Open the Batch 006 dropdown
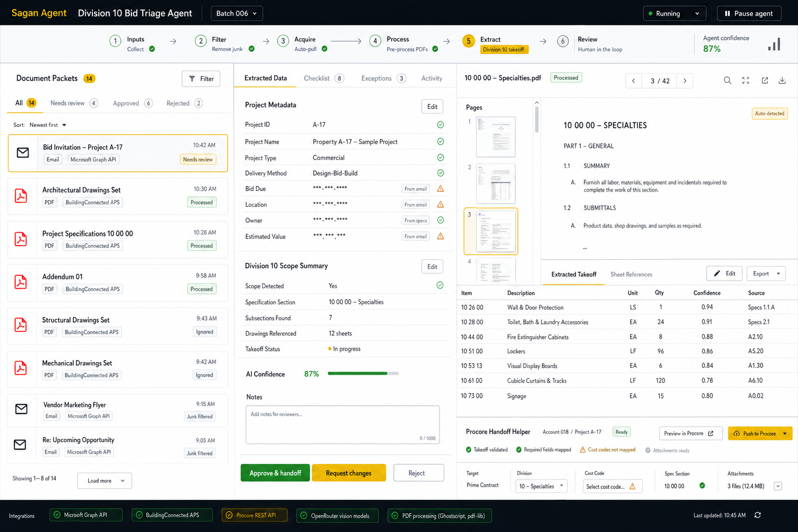 [x=237, y=14]
